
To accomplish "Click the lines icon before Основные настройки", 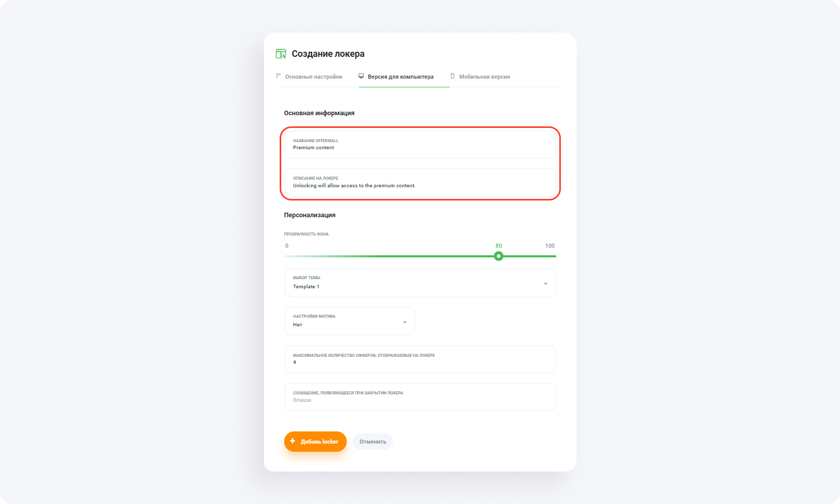I will pos(278,76).
